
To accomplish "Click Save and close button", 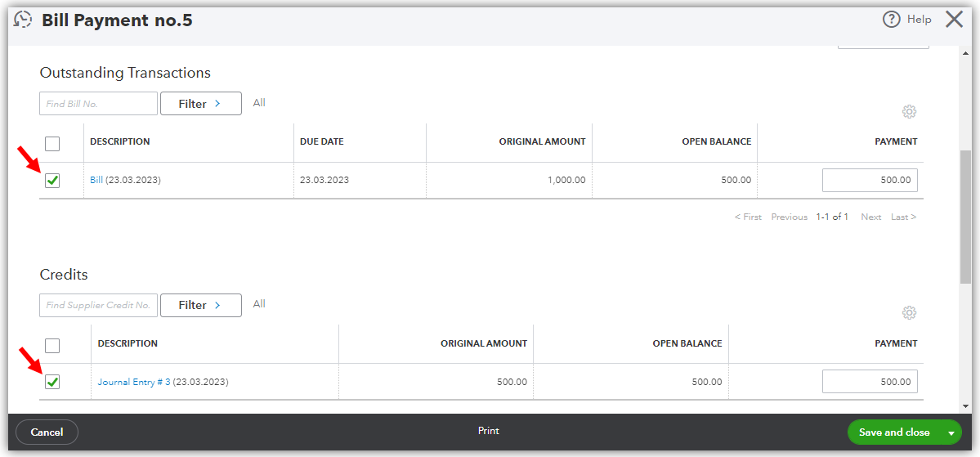I will click(x=893, y=432).
